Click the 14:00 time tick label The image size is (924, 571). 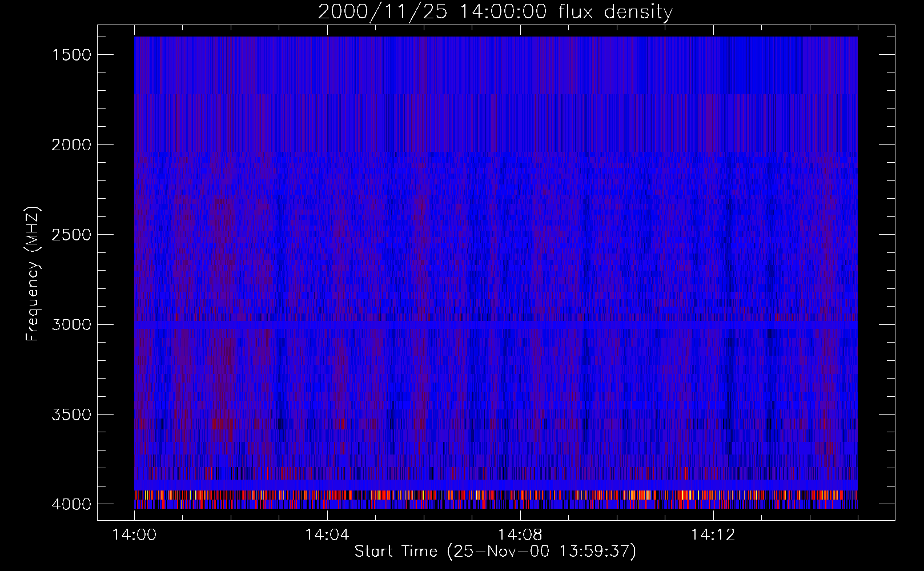[x=135, y=535]
